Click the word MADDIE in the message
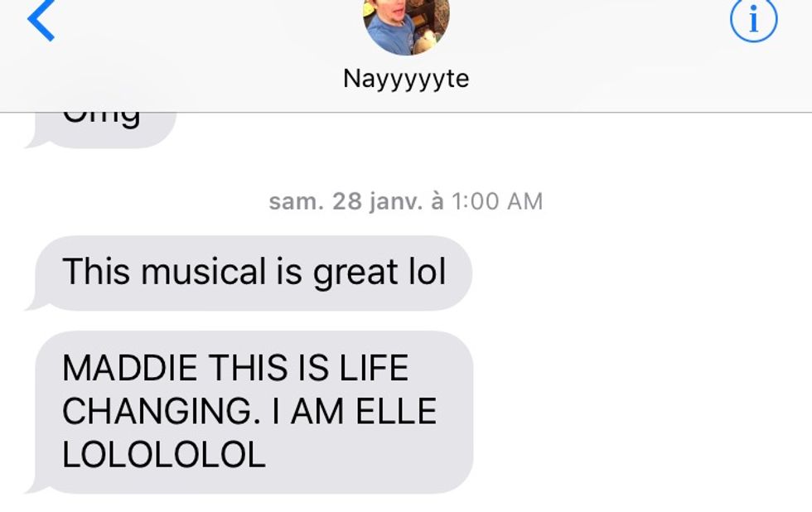Viewport: 812px width, 512px height. [x=130, y=368]
